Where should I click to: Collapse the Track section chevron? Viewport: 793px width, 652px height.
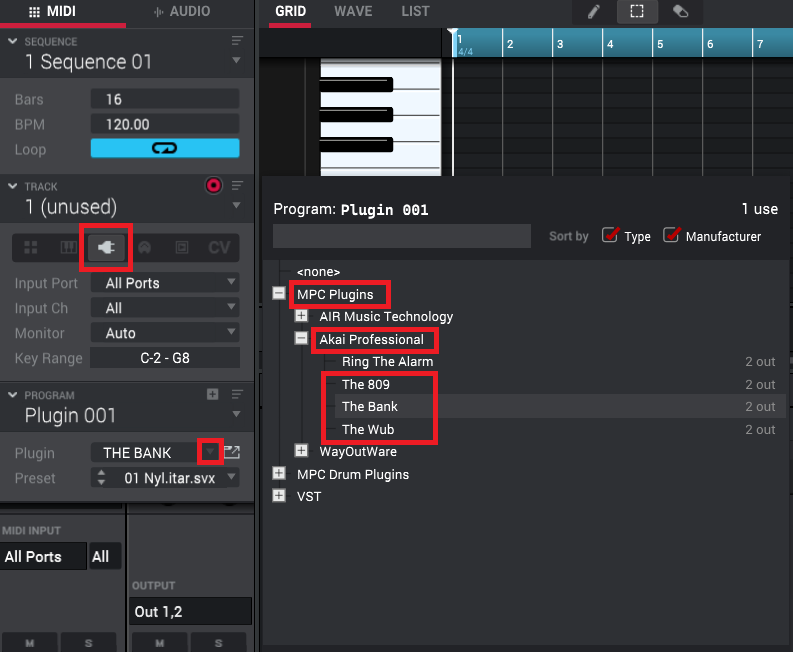click(13, 186)
